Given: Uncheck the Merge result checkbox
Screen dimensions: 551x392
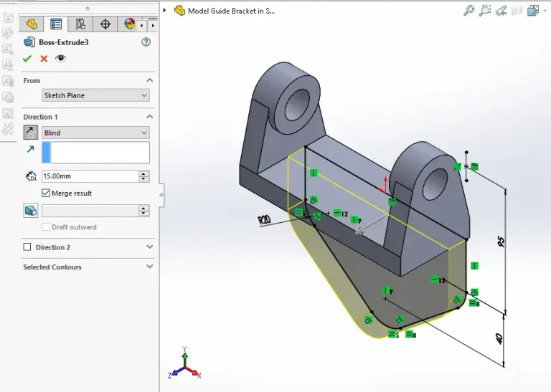Looking at the screenshot, I should pos(47,193).
